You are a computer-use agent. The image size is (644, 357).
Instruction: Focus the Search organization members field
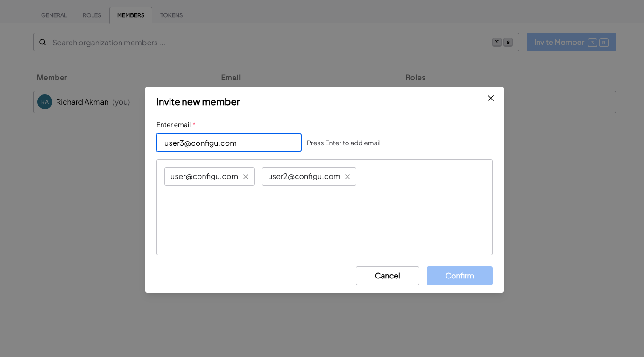pyautogui.click(x=276, y=42)
